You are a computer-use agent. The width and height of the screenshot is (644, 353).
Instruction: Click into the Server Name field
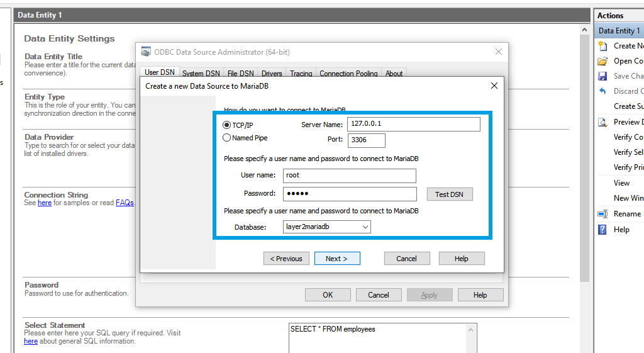413,125
